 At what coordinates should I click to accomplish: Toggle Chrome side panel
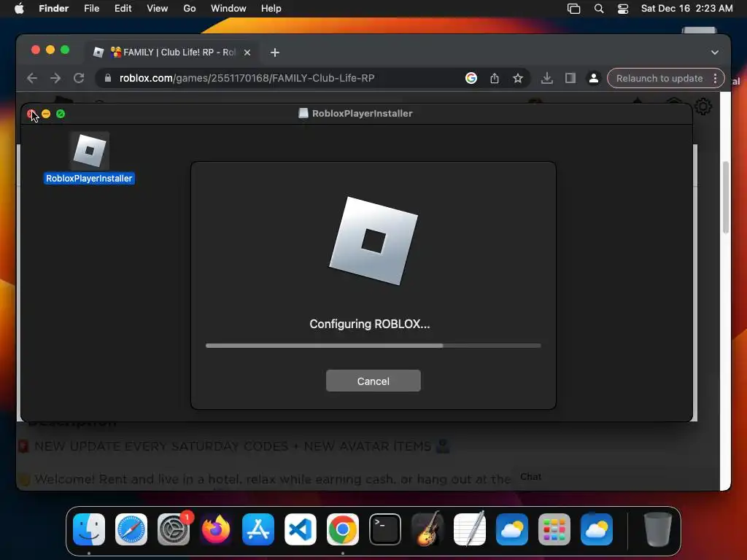[x=570, y=78]
